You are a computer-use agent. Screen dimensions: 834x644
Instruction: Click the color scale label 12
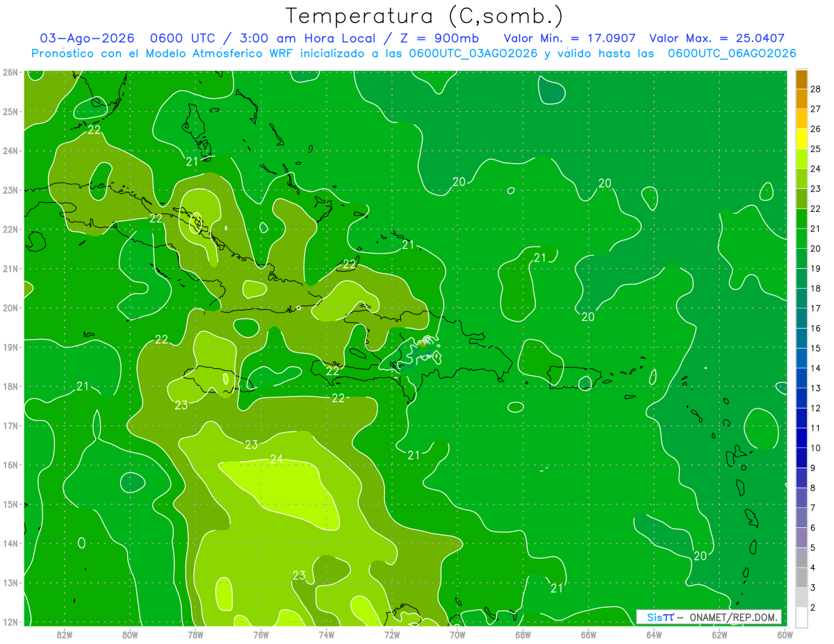816,408
